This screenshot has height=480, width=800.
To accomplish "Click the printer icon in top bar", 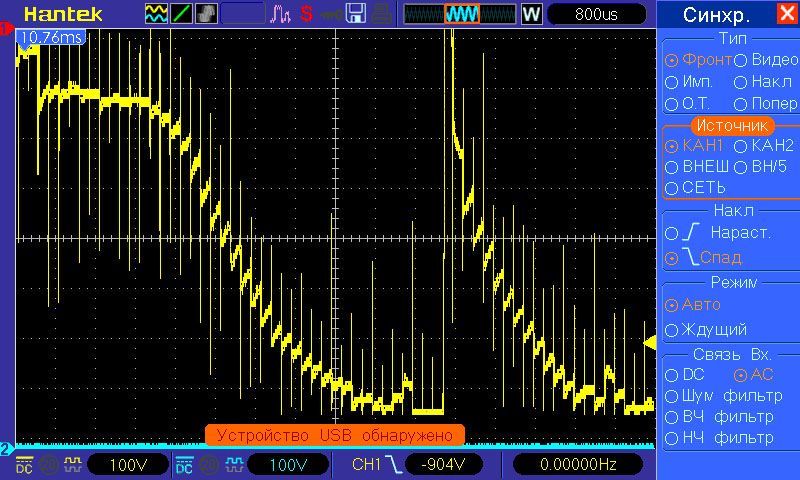I will click(381, 14).
